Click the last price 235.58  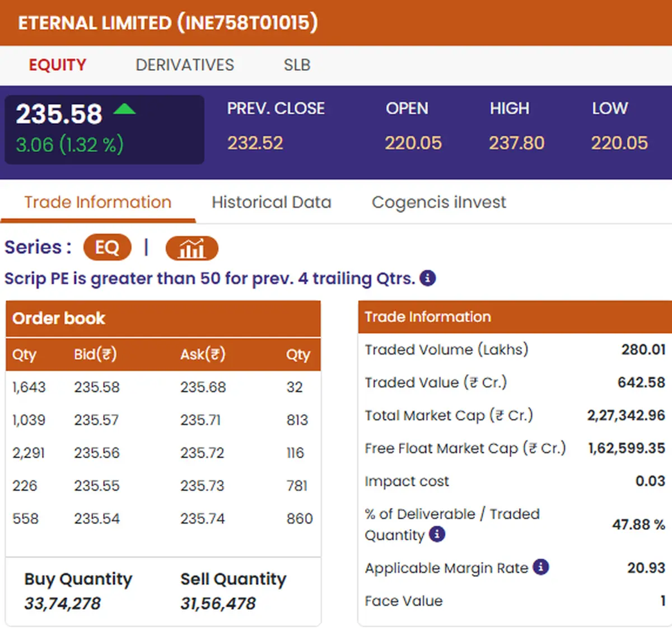[59, 114]
